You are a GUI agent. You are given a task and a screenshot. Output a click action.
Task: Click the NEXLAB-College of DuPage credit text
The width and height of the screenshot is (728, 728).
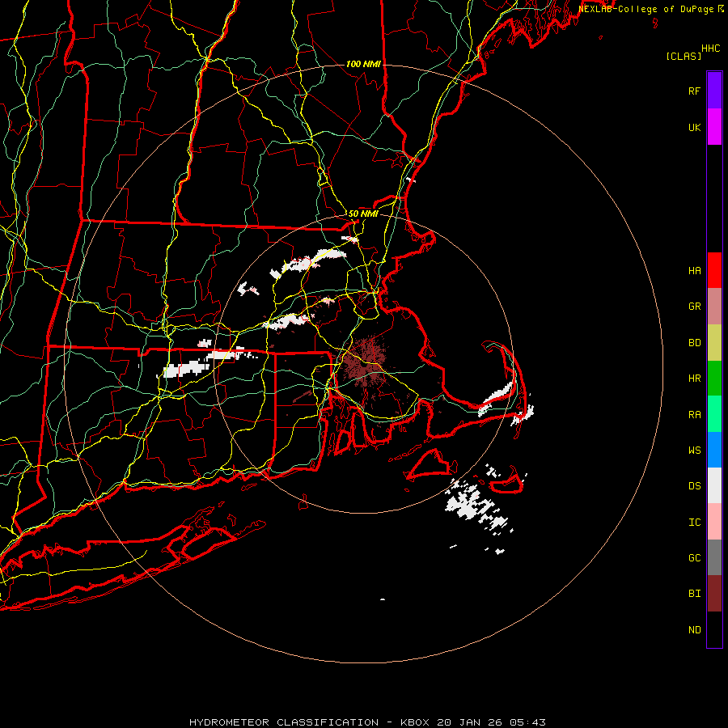pyautogui.click(x=647, y=9)
